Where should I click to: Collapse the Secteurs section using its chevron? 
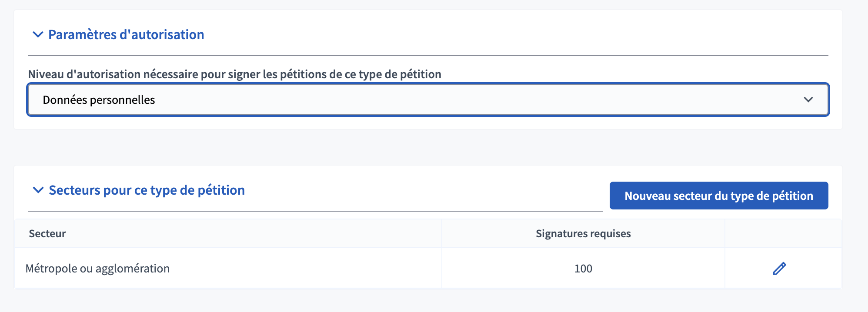point(38,190)
